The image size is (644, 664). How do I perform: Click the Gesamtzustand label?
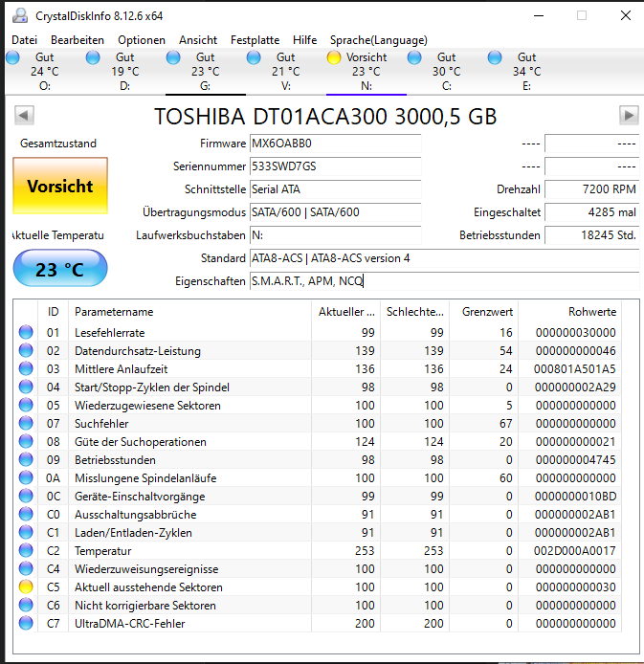(x=58, y=144)
